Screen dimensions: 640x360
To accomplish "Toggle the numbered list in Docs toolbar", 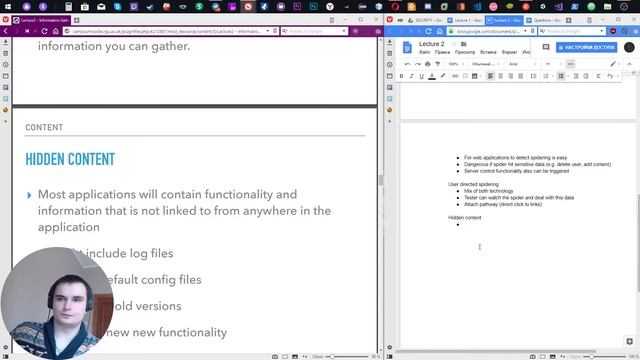I will click(546, 76).
